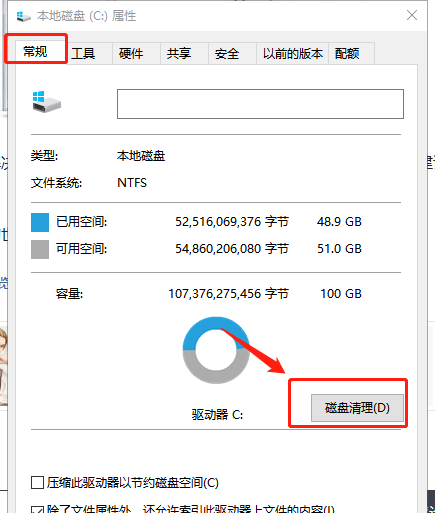
Task: Click the 100 GB capacity size
Action: 341,294
